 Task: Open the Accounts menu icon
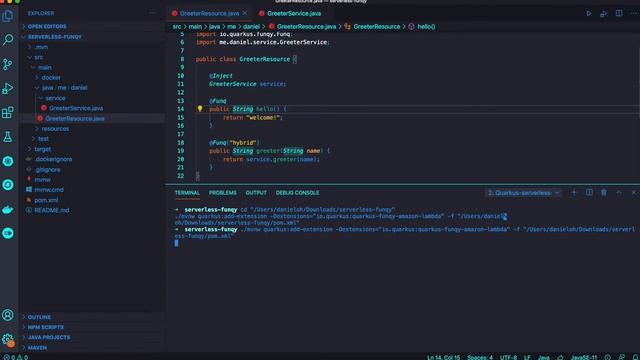tap(8, 315)
